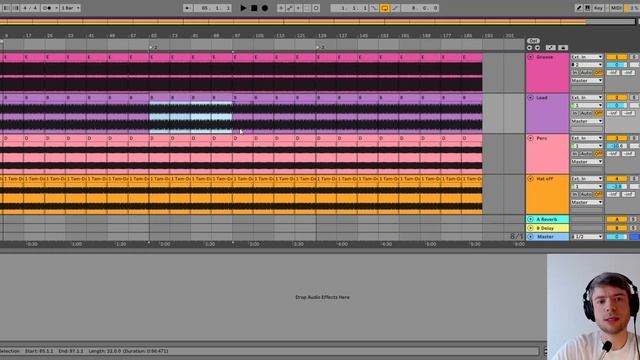The height and width of the screenshot is (360, 640).
Task: Toggle the Computer MIDI Keyboard icon
Action: point(587,8)
